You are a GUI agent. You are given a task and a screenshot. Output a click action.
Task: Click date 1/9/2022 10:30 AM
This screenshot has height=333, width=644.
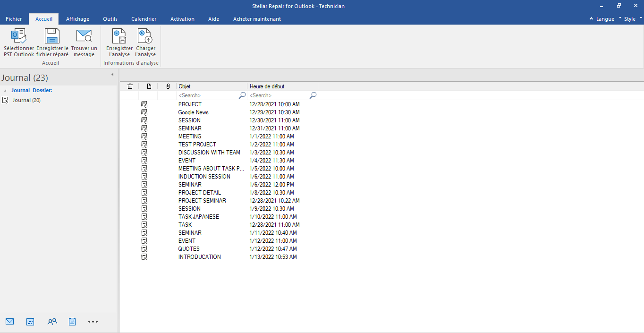coord(271,209)
